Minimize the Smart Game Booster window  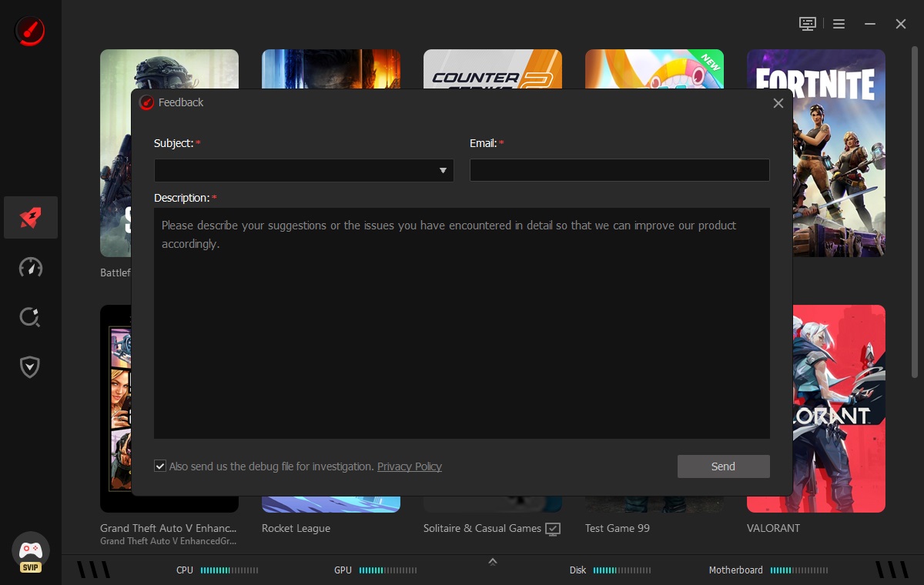click(x=870, y=24)
